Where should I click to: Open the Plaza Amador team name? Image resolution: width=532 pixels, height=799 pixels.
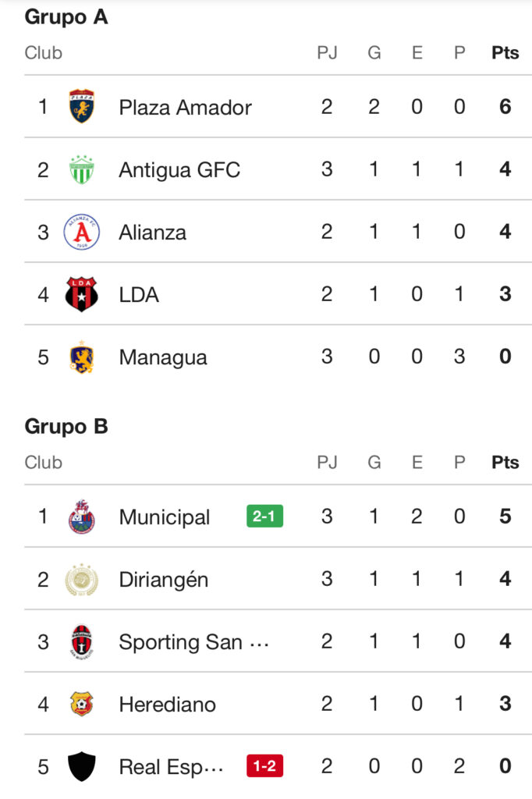pyautogui.click(x=185, y=107)
